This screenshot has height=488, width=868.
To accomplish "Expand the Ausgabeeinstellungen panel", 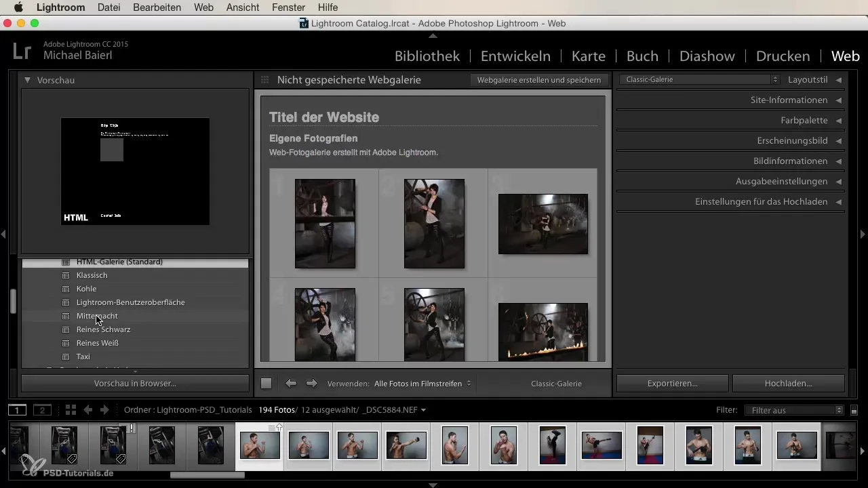I will (x=839, y=181).
